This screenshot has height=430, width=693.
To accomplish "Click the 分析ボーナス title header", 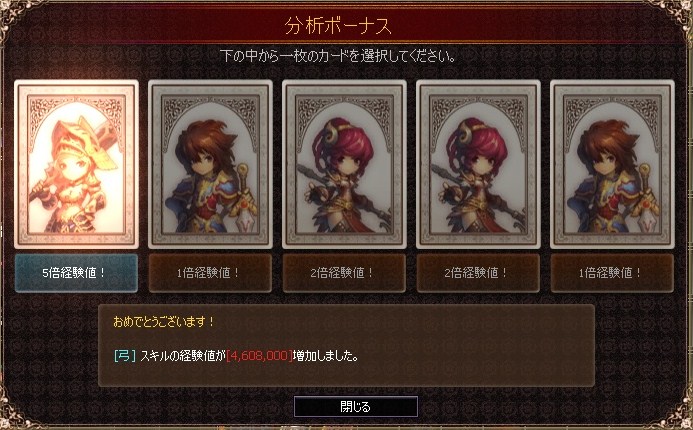I will (338, 26).
